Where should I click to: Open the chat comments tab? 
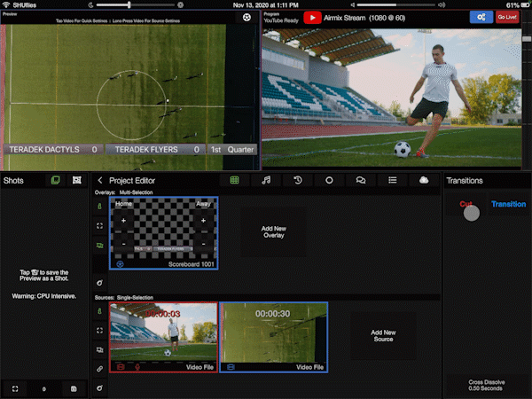(x=361, y=180)
